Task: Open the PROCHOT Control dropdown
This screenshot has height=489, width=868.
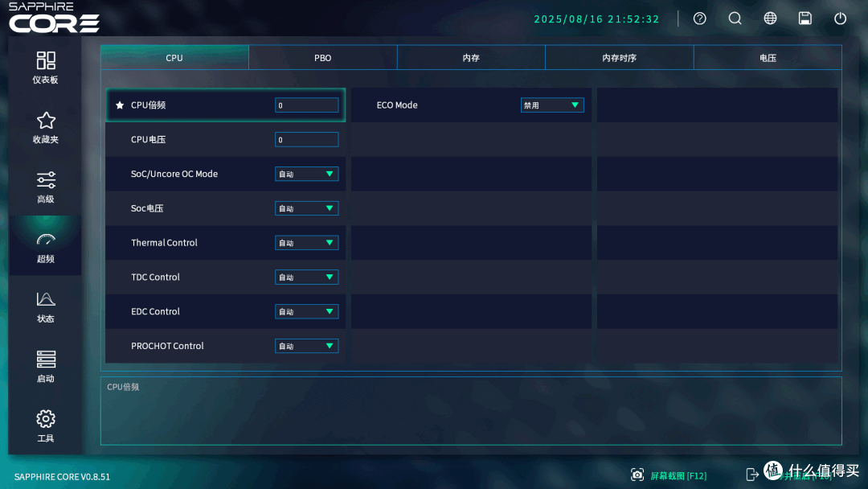Action: [x=307, y=346]
